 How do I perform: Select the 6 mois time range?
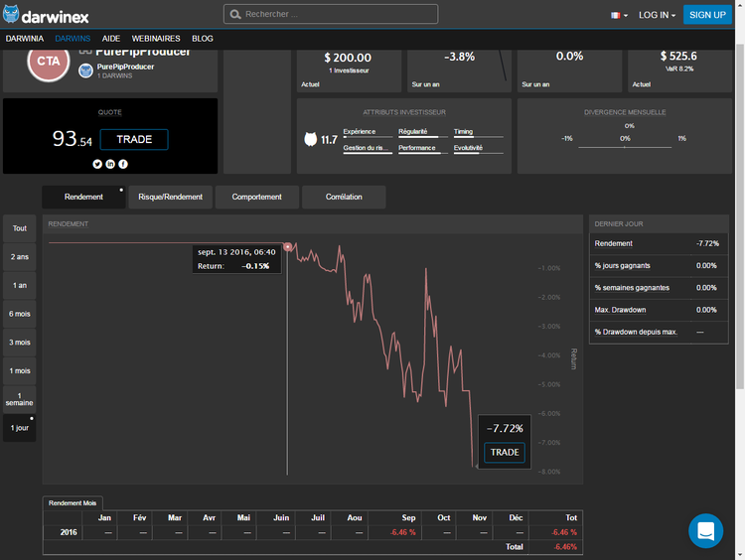coord(19,314)
